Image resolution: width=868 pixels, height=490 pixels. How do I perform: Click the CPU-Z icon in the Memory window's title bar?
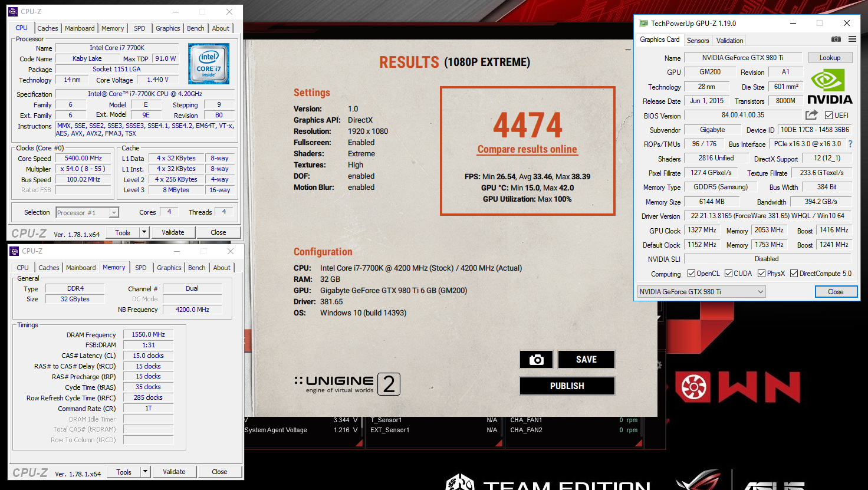[15, 251]
